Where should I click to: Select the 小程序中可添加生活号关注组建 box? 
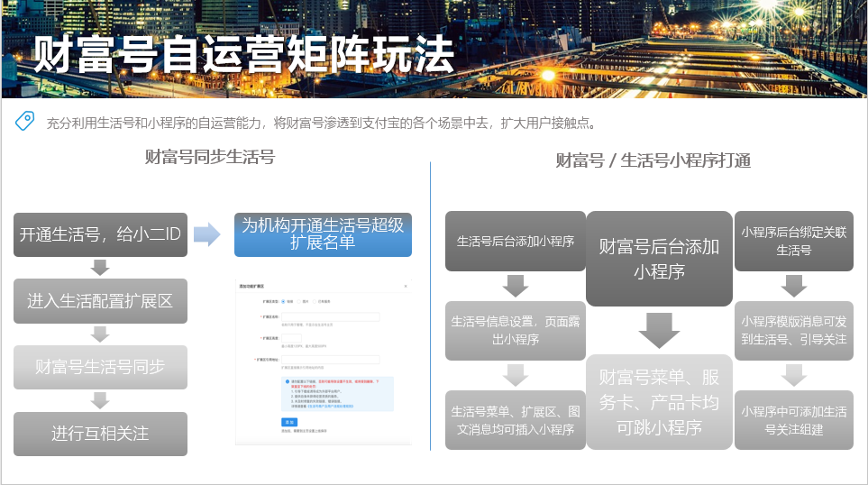[x=794, y=420]
